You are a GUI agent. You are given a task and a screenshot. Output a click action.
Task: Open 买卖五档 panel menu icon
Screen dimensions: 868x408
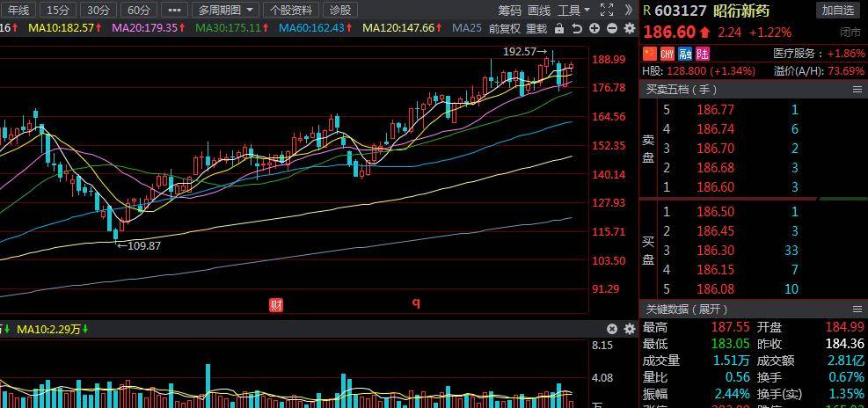[x=857, y=89]
